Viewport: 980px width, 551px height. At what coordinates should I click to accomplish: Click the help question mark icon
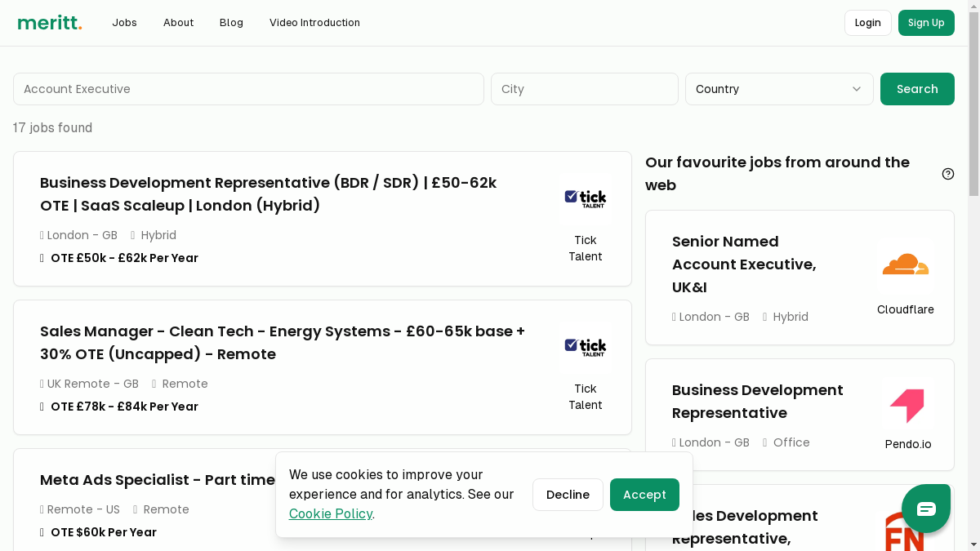click(948, 174)
